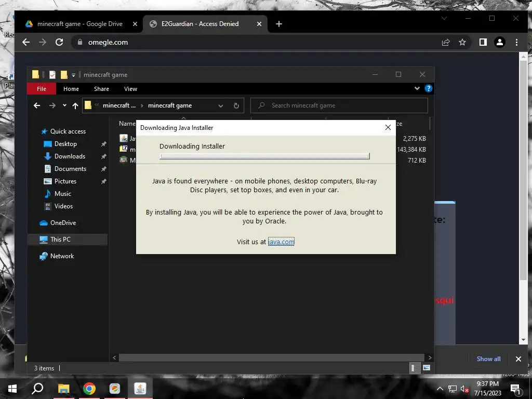
Task: Expand the Explorer ribbon chevron
Action: [417, 88]
